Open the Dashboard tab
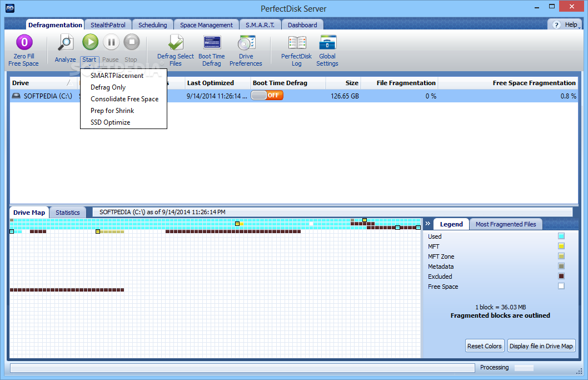588x380 pixels. pyautogui.click(x=302, y=25)
